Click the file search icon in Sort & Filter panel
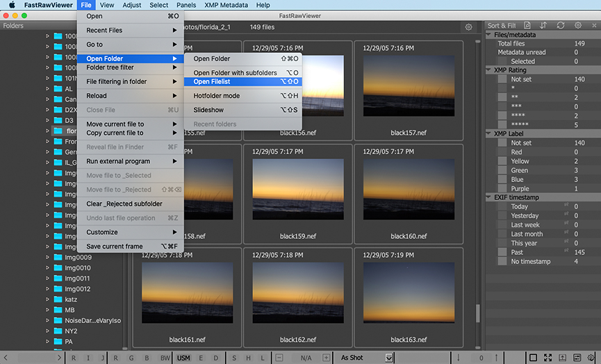 [527, 26]
